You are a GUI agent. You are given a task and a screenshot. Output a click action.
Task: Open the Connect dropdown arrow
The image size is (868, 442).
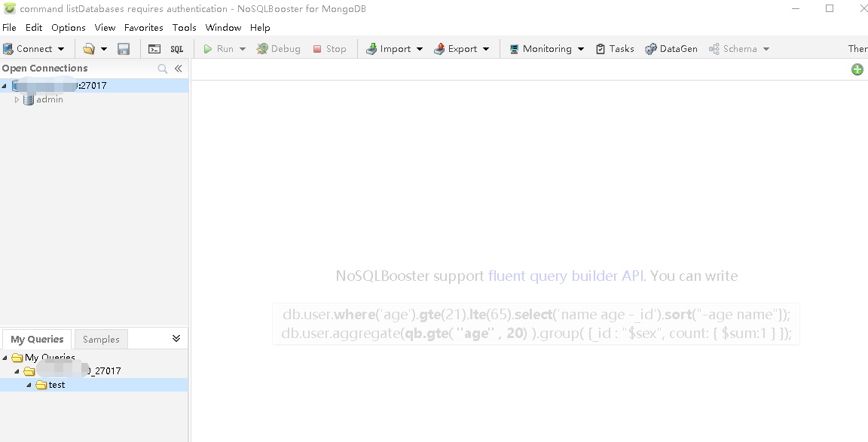click(x=61, y=49)
